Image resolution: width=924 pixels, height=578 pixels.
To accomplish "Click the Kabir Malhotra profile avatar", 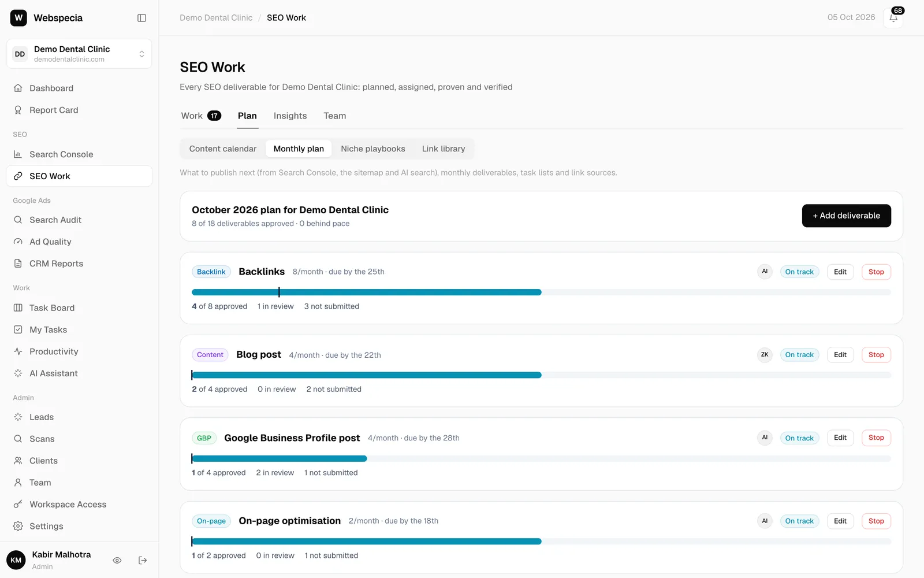I will point(16,560).
